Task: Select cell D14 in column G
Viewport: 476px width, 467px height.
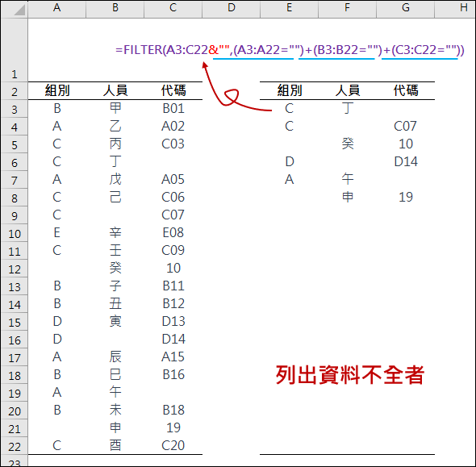Action: [x=406, y=161]
